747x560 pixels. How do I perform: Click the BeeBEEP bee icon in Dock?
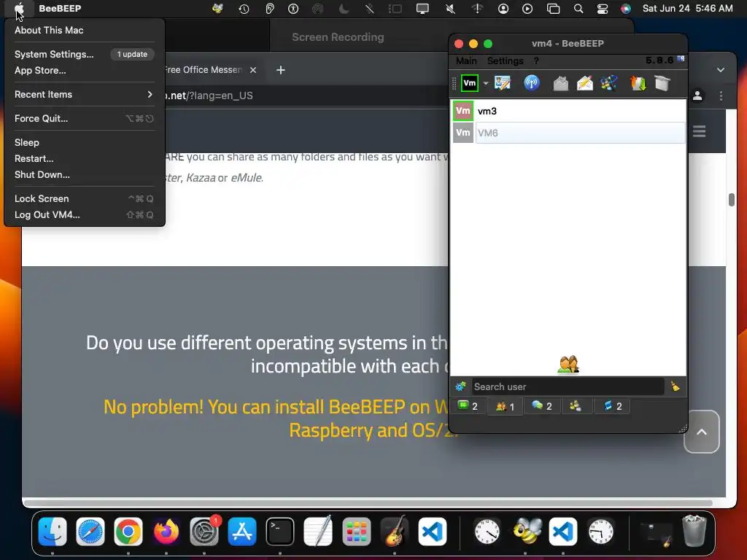pyautogui.click(x=527, y=532)
